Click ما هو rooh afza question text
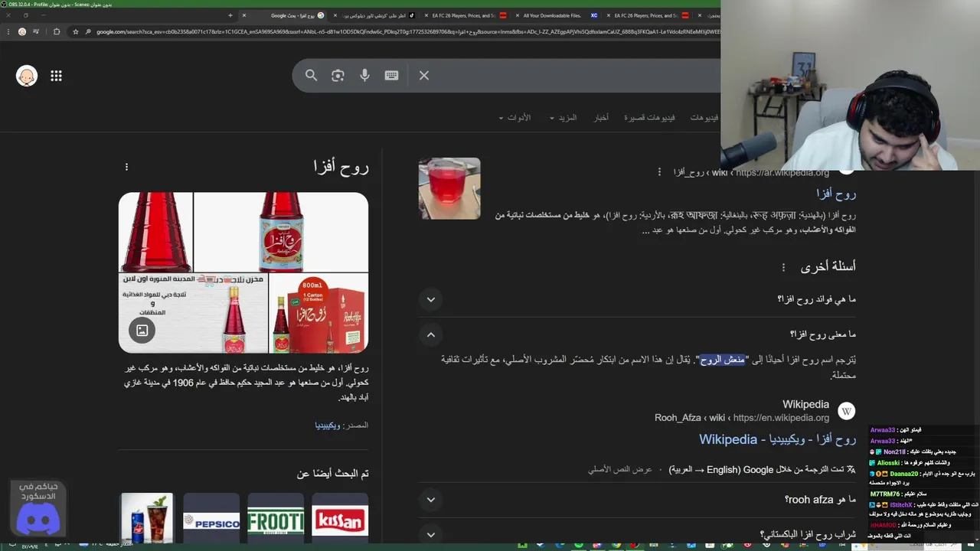Image resolution: width=980 pixels, height=551 pixels. coord(820,500)
